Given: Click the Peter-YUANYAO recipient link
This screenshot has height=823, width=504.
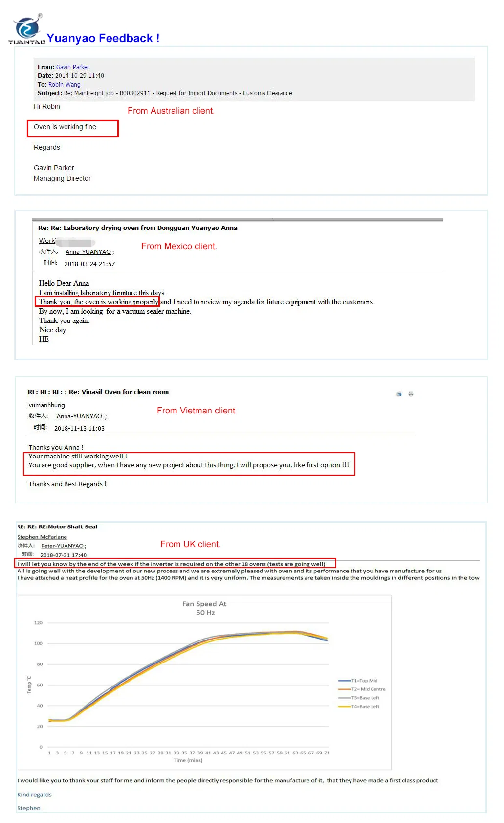Looking at the screenshot, I should (x=62, y=546).
